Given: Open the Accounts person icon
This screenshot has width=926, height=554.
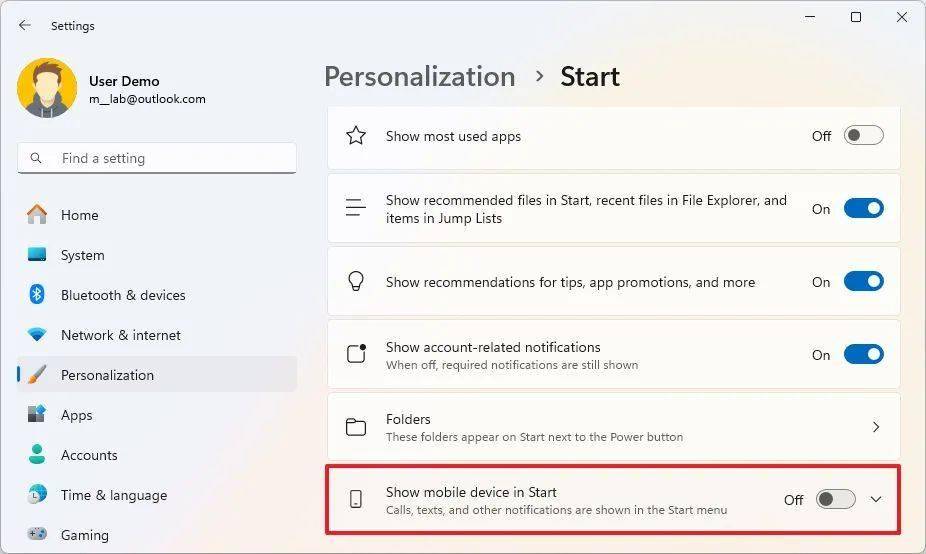Looking at the screenshot, I should coord(37,454).
